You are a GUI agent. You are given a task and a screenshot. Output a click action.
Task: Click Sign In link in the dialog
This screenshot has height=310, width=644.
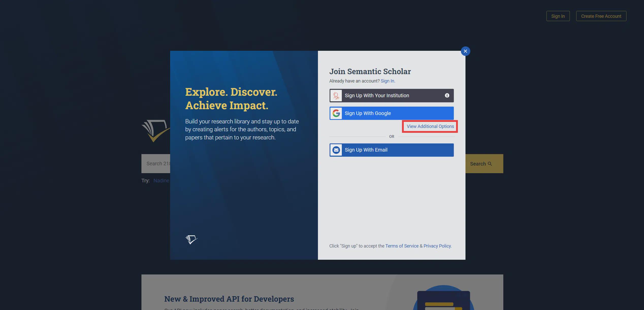[388, 81]
